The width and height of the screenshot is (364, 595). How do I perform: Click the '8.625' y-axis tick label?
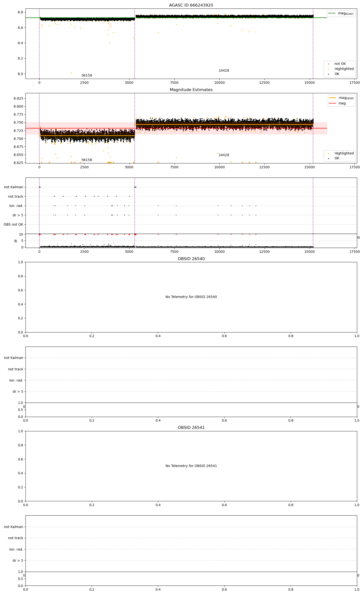tap(18, 163)
